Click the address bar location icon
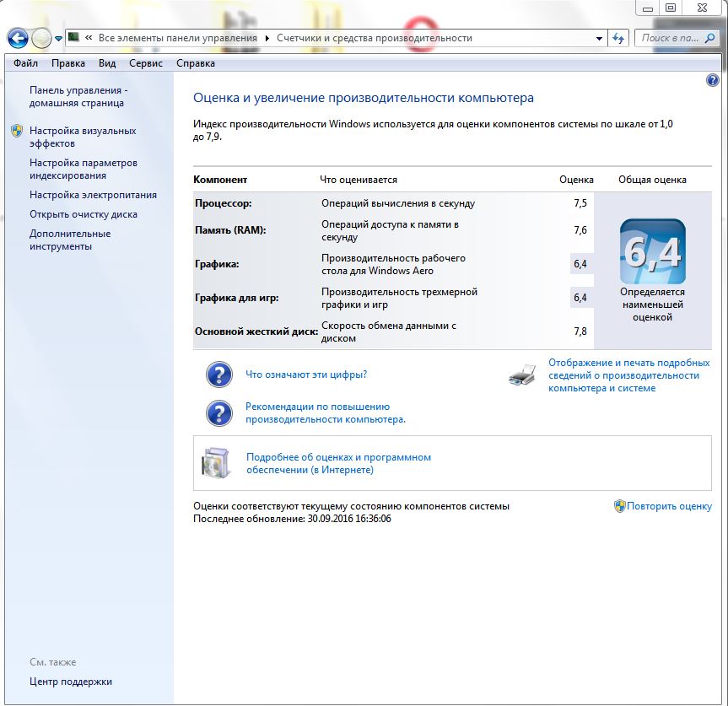The width and height of the screenshot is (728, 706). click(x=73, y=37)
